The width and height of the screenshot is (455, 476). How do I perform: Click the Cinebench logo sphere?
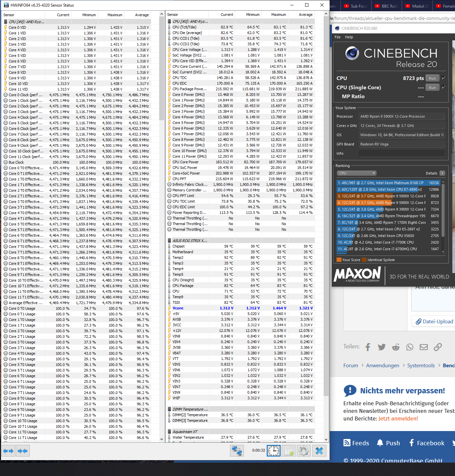352,53
